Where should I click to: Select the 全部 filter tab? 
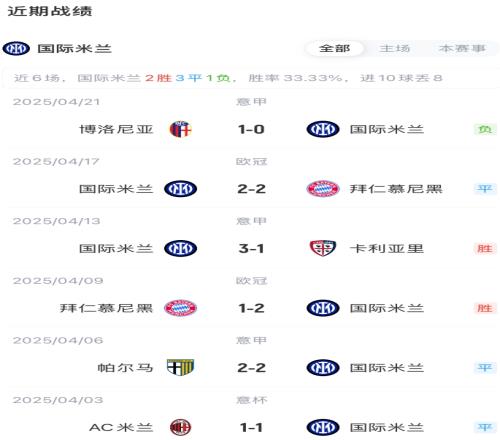click(x=334, y=49)
